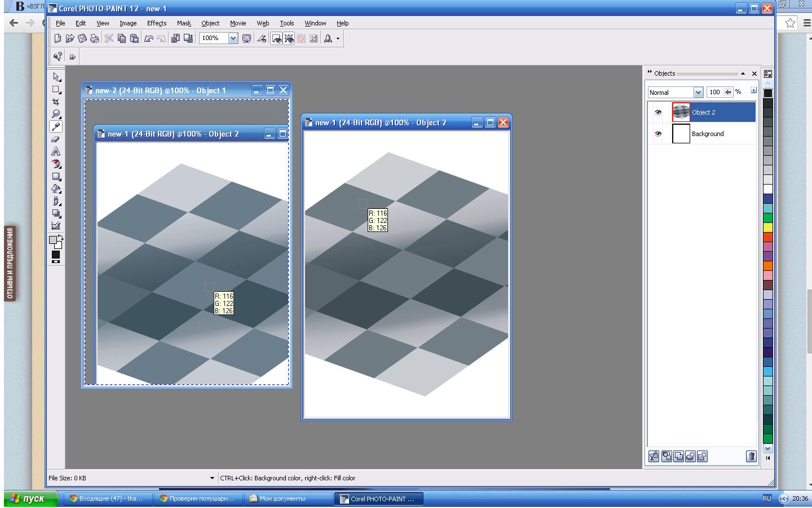Open the application launcher dropdown arrow
The image size is (812, 508).
click(x=338, y=38)
